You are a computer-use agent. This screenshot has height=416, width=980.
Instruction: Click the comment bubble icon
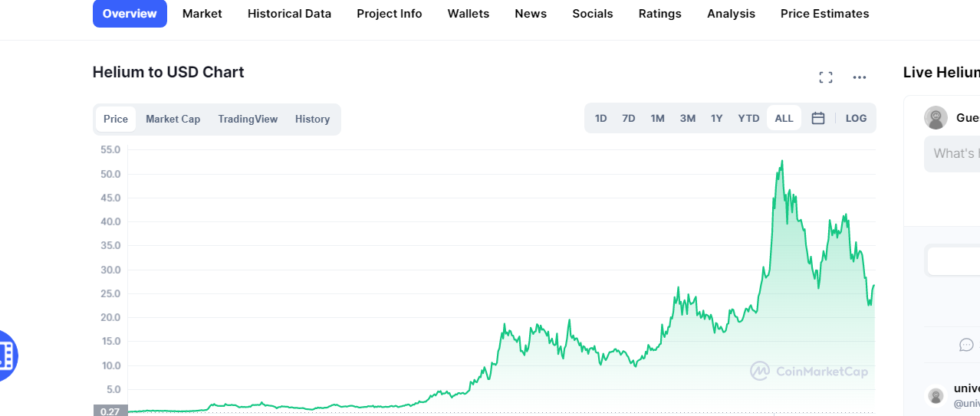pos(966,345)
